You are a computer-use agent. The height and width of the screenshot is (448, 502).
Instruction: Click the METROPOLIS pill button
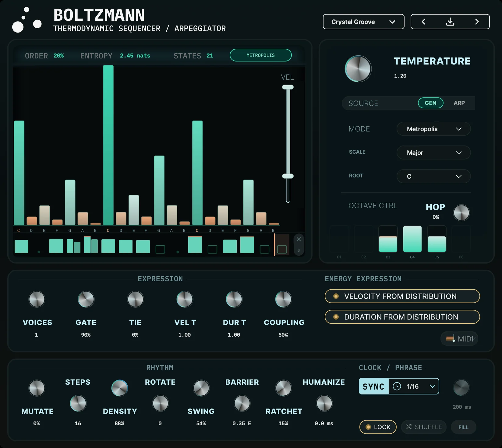click(x=260, y=55)
